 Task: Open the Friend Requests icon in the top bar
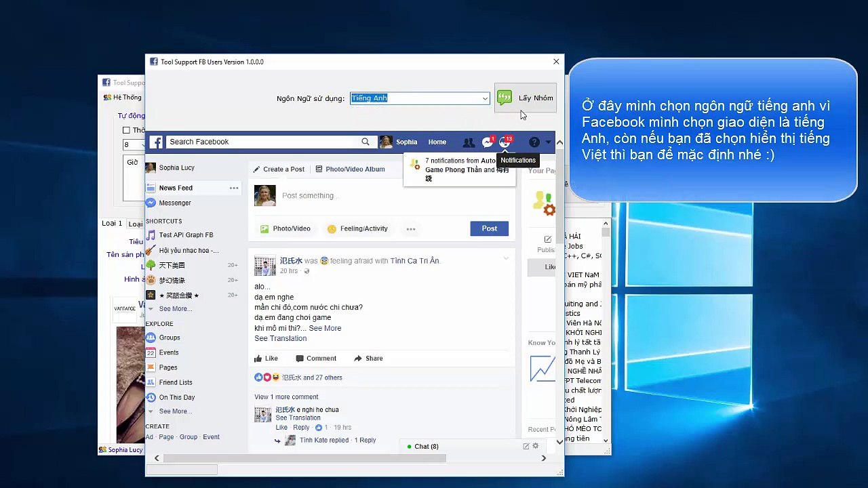tap(469, 142)
